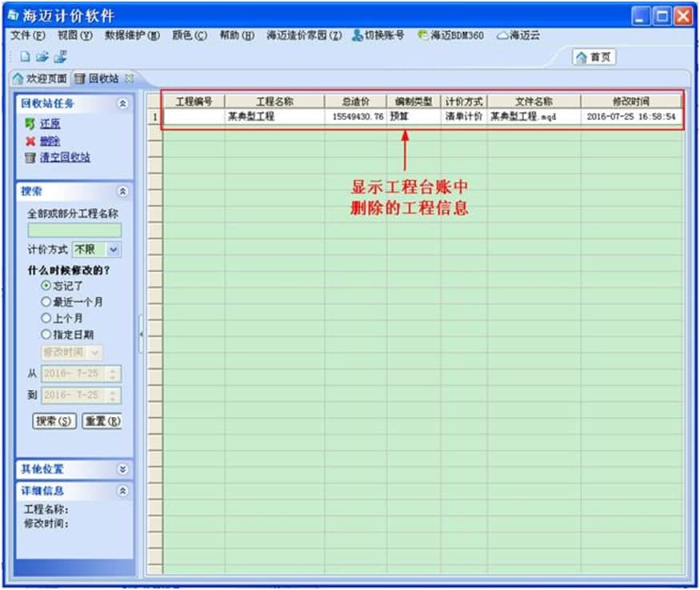700x590 pixels.
Task: Expand the 其他位置 panel
Action: [122, 469]
